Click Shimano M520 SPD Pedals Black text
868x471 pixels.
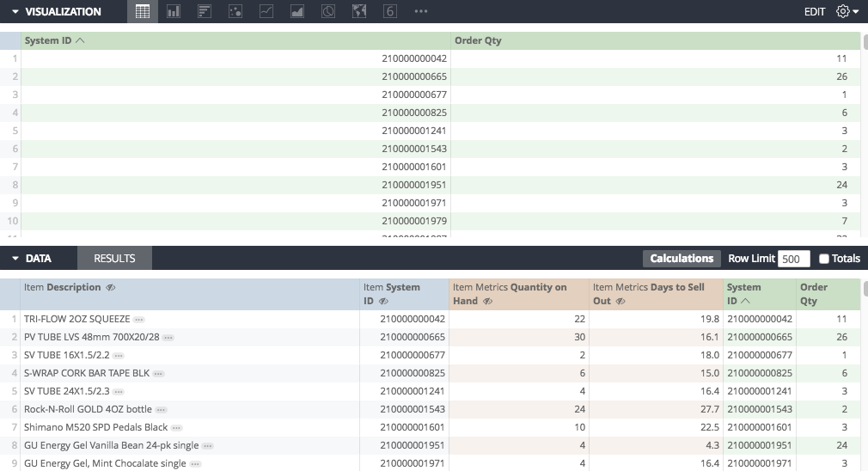(x=95, y=427)
